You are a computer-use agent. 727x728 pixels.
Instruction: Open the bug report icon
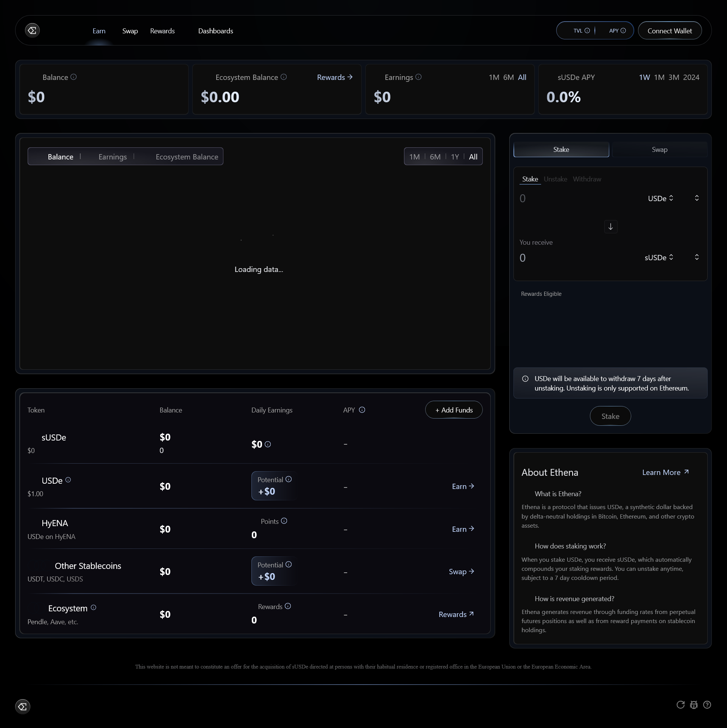pos(694,705)
